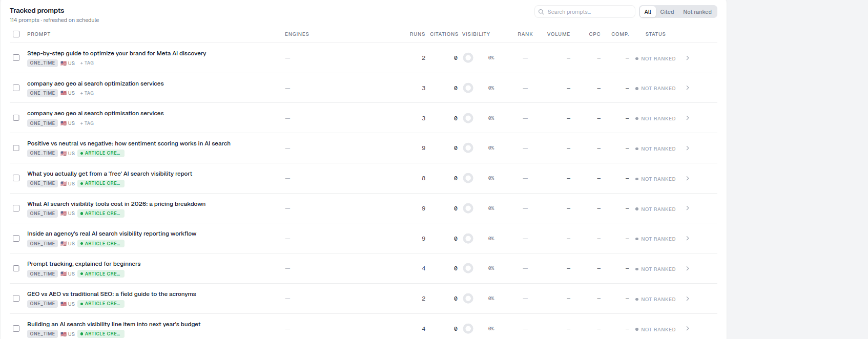Check the Meta AI discovery prompt checkbox
Screen dimensions: 868x339
point(16,58)
